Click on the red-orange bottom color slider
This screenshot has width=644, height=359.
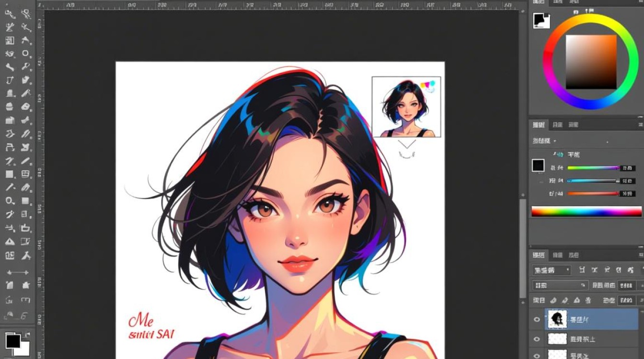pyautogui.click(x=593, y=194)
